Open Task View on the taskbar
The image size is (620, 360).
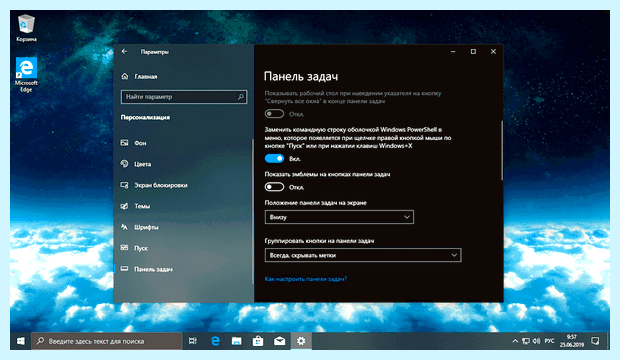pos(193,341)
